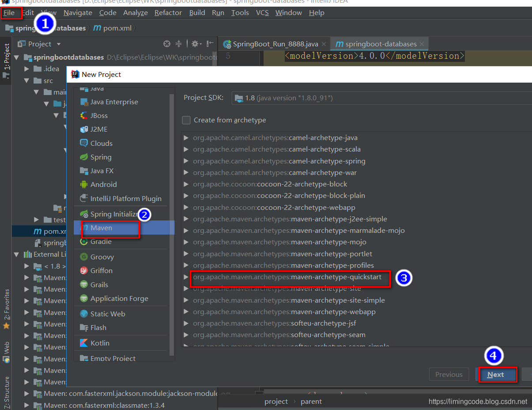Image resolution: width=532 pixels, height=410 pixels.
Task: Open the Favorites tool window
Action: 6,305
